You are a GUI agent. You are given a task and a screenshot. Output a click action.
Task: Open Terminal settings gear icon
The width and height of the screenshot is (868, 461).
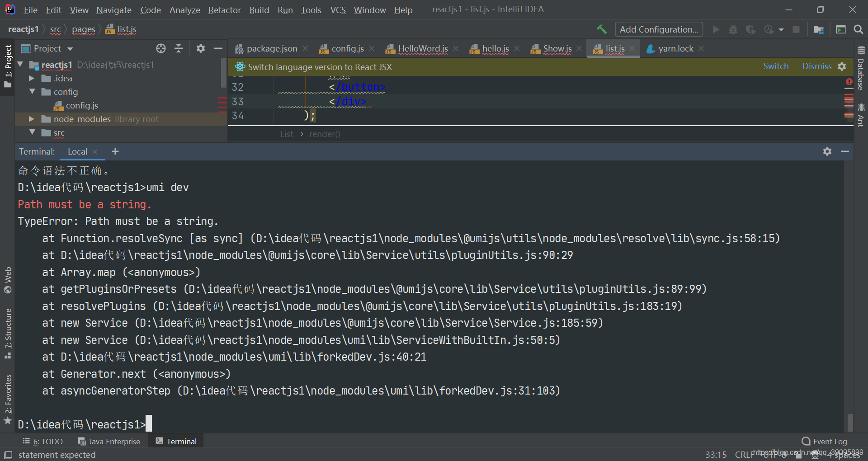[827, 151]
